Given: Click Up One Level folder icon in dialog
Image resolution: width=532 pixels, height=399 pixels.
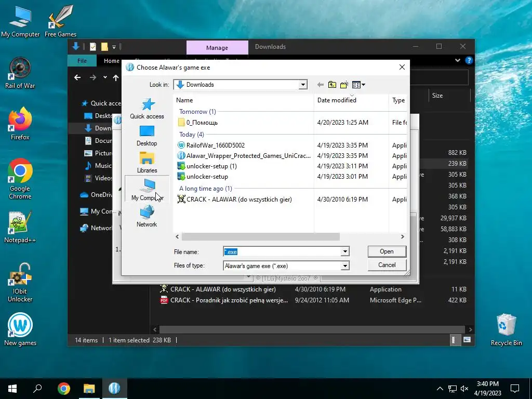Looking at the screenshot, I should 332,85.
